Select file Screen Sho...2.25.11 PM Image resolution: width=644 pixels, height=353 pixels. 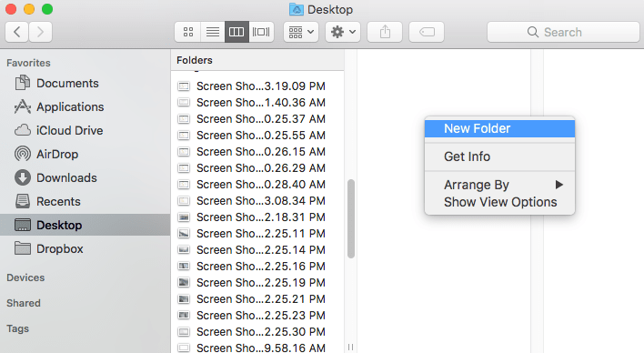(x=257, y=234)
